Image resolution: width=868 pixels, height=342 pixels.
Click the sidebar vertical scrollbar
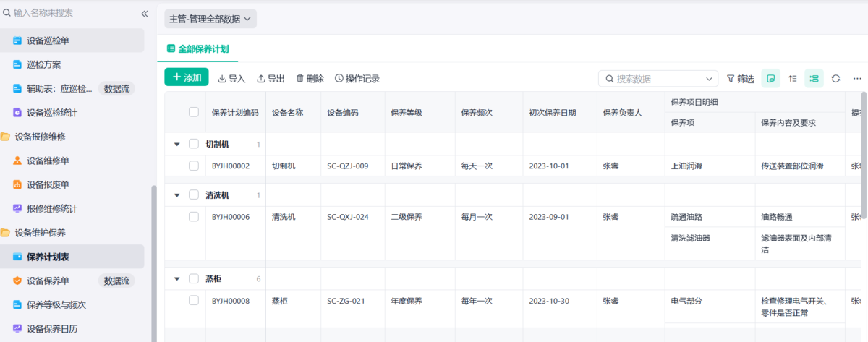click(153, 264)
